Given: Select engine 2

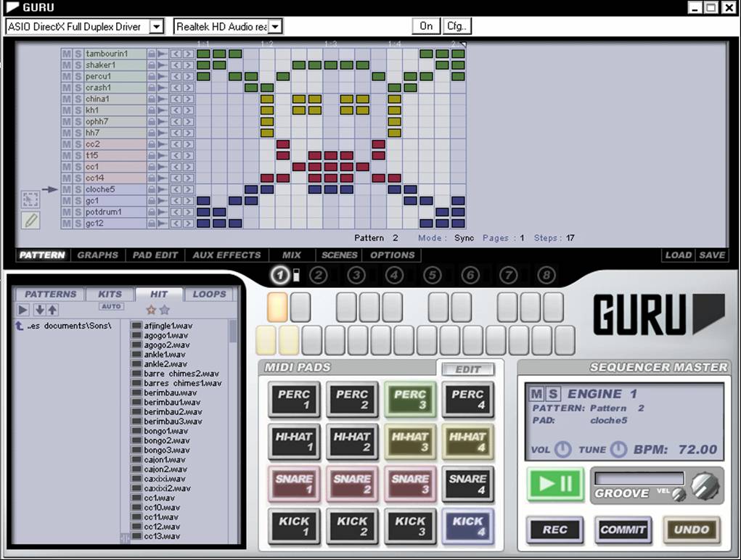Looking at the screenshot, I should pos(319,275).
